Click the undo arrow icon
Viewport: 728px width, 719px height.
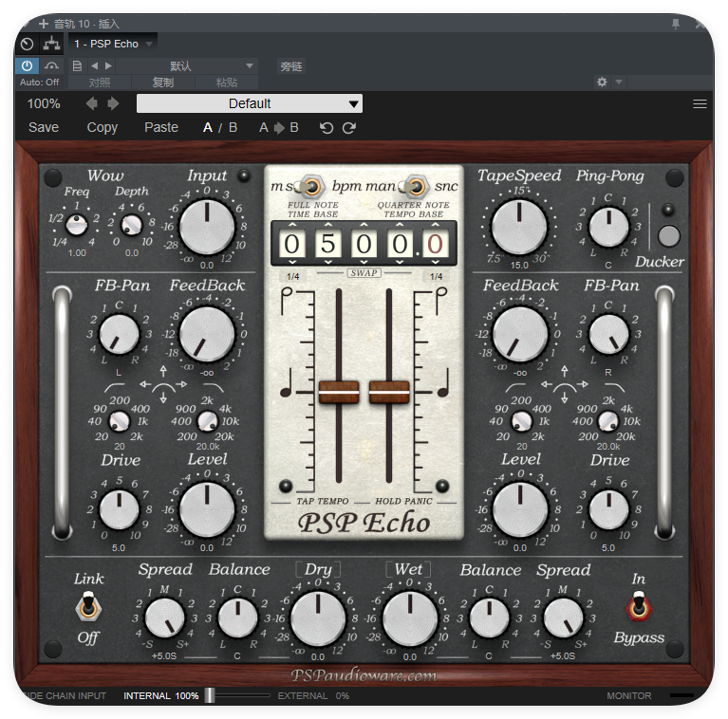tap(327, 128)
